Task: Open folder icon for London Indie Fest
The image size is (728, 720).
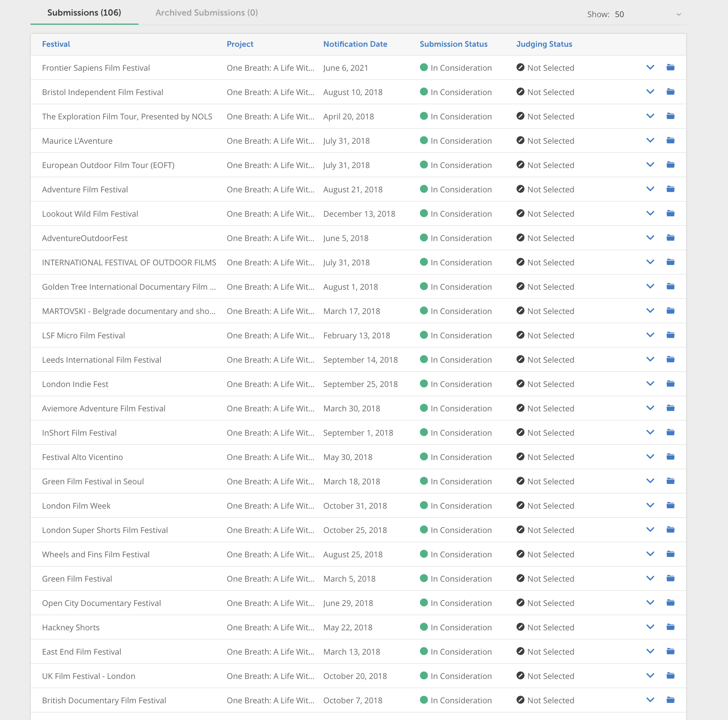Action: point(671,384)
